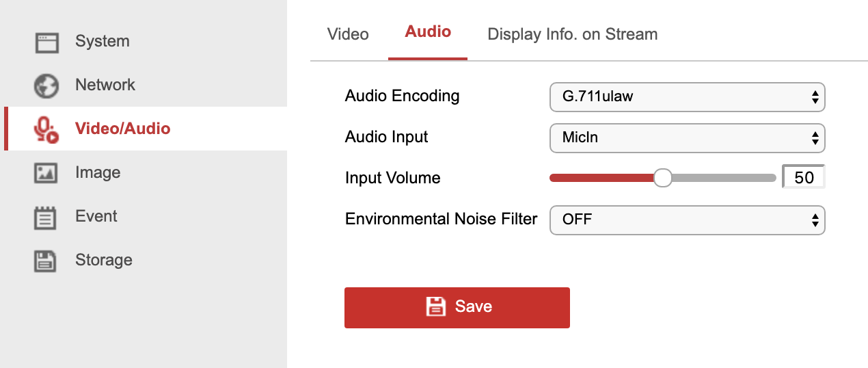Screen dimensions: 868x368
Task: Open the Environmental Noise Filter dropdown
Action: click(687, 220)
